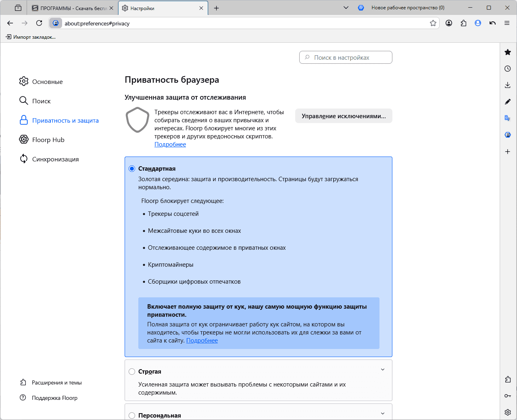This screenshot has height=420, width=517.
Task: Select the Персональная radio button
Action: click(x=132, y=416)
